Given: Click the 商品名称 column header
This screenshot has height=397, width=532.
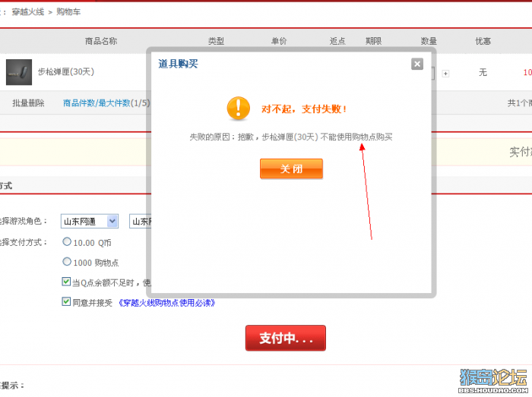Looking at the screenshot, I should (101, 41).
